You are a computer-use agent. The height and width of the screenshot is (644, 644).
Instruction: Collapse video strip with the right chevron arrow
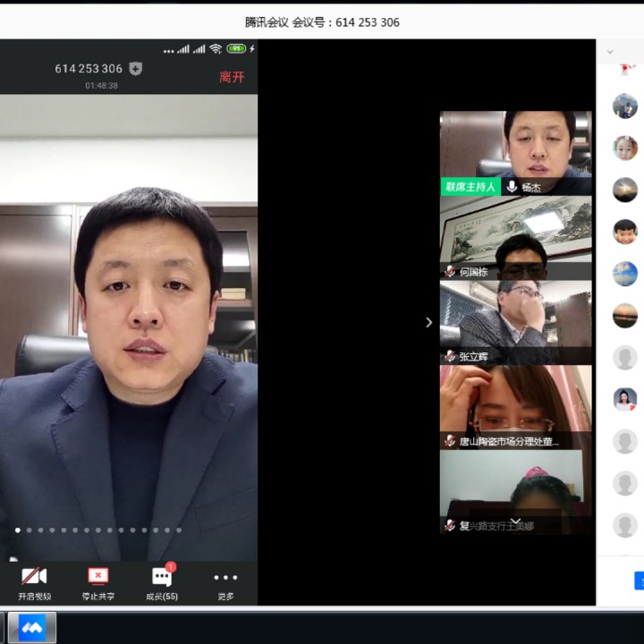[429, 322]
